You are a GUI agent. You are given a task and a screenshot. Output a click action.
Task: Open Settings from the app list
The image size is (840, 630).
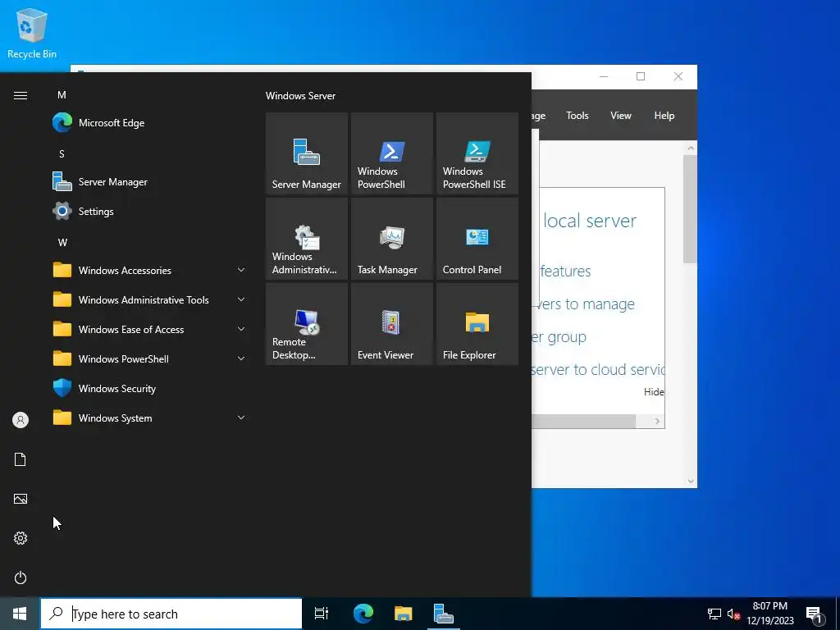click(x=150, y=211)
